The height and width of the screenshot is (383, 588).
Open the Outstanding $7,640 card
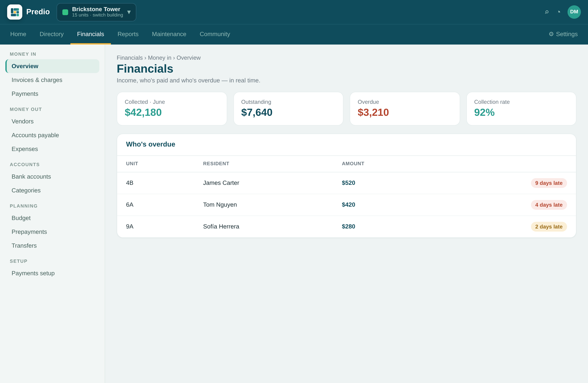pos(288,109)
